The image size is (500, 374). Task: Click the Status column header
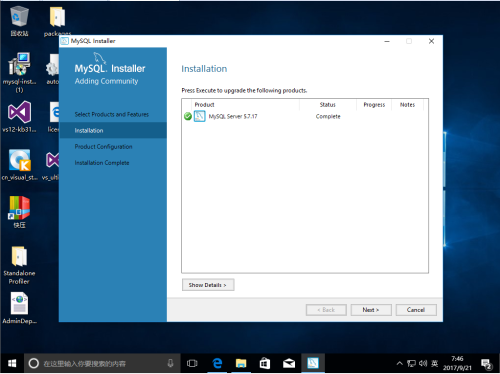328,105
